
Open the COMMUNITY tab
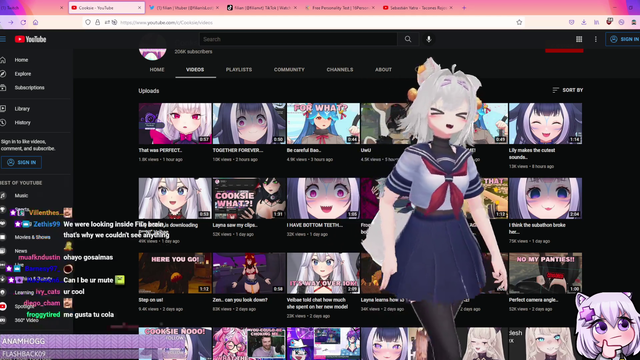point(289,70)
